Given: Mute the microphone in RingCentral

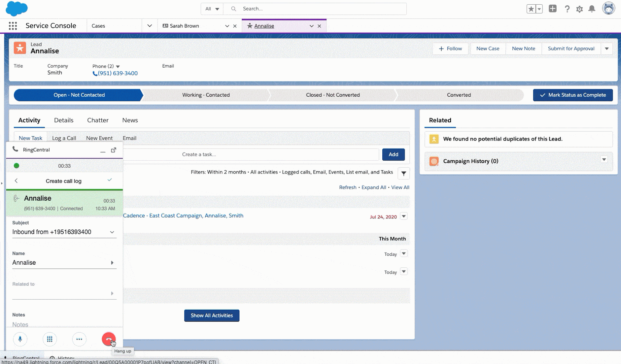Looking at the screenshot, I should pyautogui.click(x=20, y=339).
